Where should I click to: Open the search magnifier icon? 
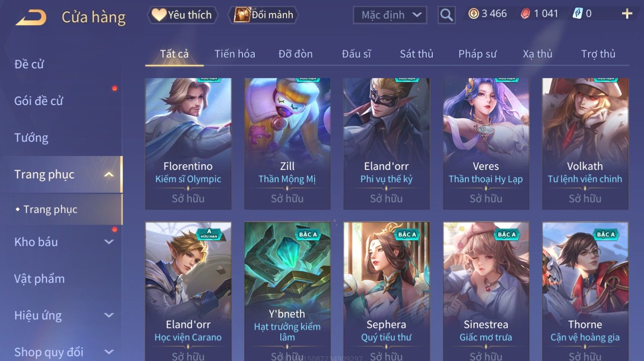[446, 15]
